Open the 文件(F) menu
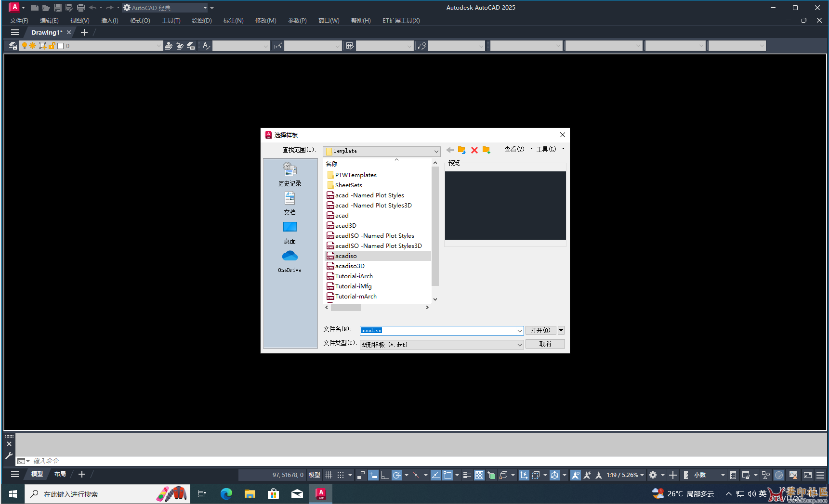The height and width of the screenshot is (504, 829). [x=19, y=21]
